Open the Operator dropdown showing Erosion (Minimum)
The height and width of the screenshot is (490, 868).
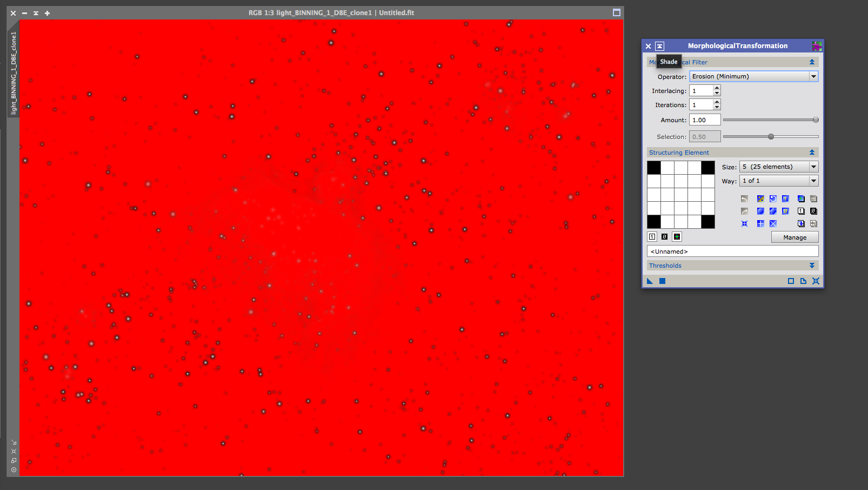point(753,77)
